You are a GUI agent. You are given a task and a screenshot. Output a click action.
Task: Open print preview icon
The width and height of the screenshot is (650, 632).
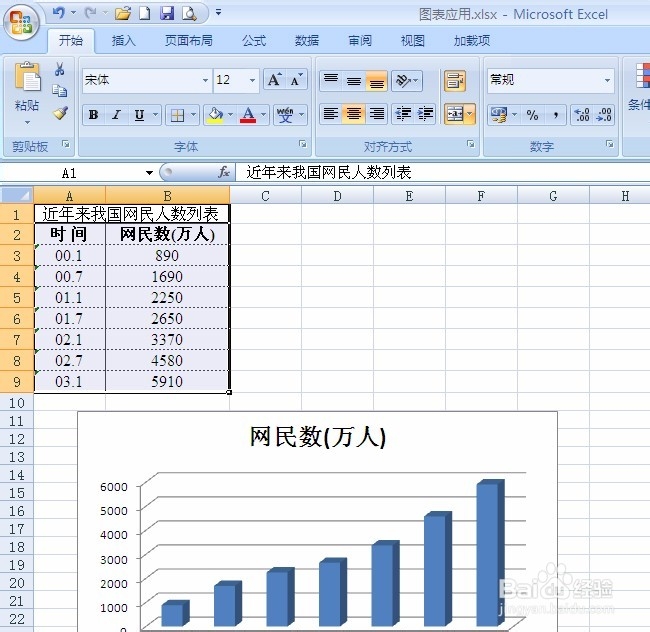coord(189,14)
